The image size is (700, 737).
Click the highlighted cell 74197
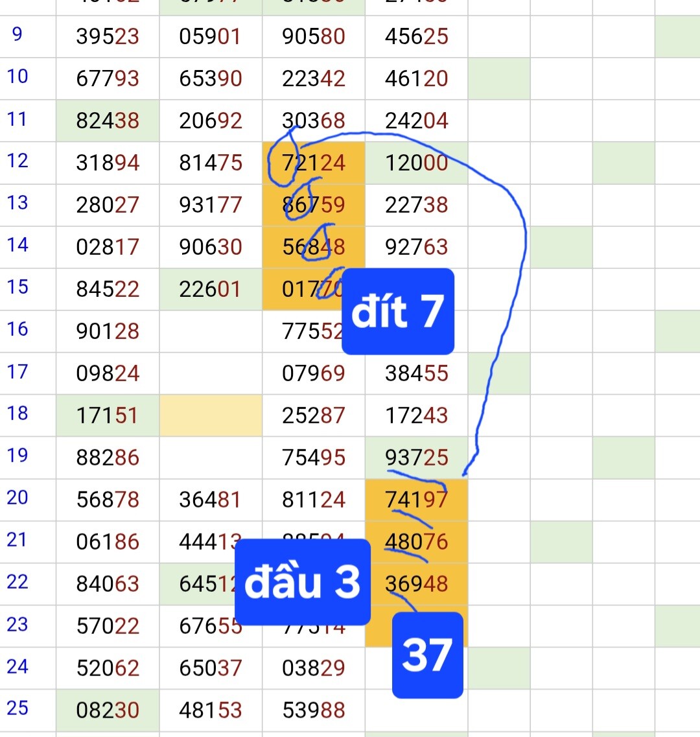(x=416, y=500)
